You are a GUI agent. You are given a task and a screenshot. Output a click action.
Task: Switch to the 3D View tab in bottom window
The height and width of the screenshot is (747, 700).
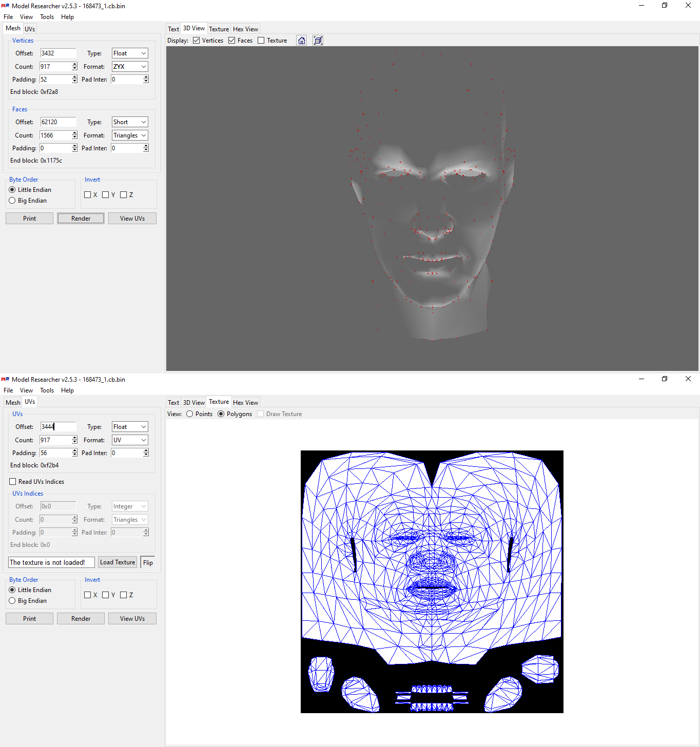pyautogui.click(x=194, y=403)
